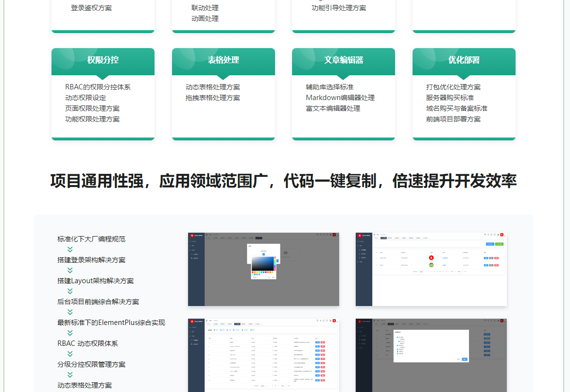
Task: Select the 文章编辑器 card header
Action: click(344, 60)
